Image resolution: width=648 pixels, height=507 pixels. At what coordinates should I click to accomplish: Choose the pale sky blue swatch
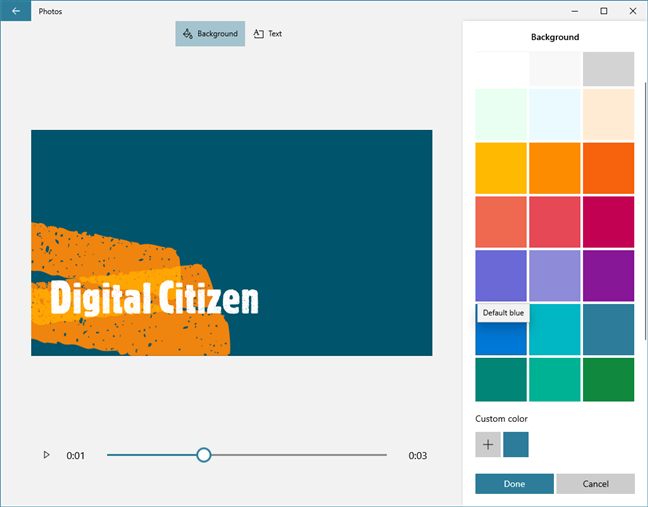point(555,114)
